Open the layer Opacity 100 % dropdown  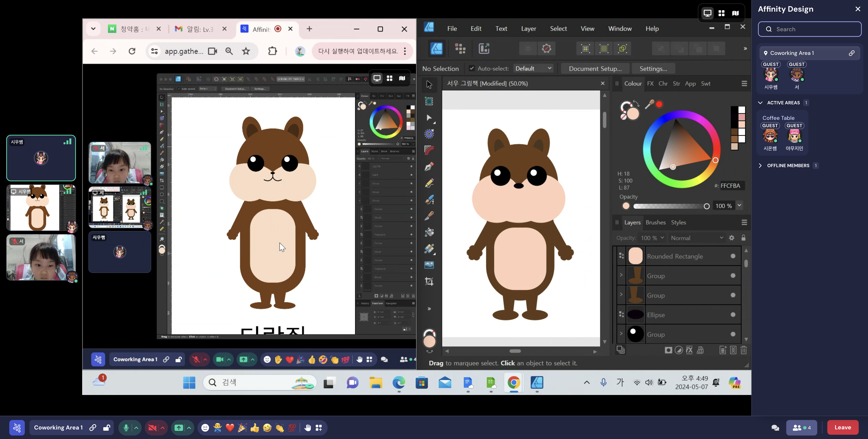pos(652,238)
